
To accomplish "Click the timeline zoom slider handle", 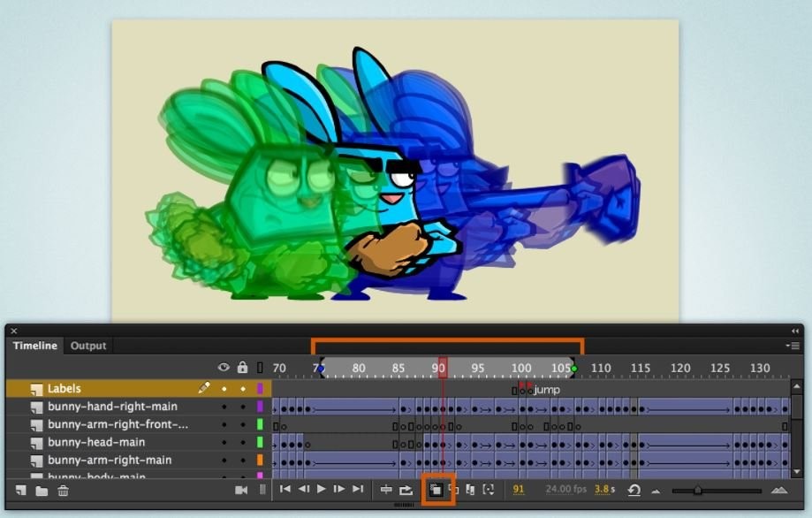I will (x=697, y=490).
